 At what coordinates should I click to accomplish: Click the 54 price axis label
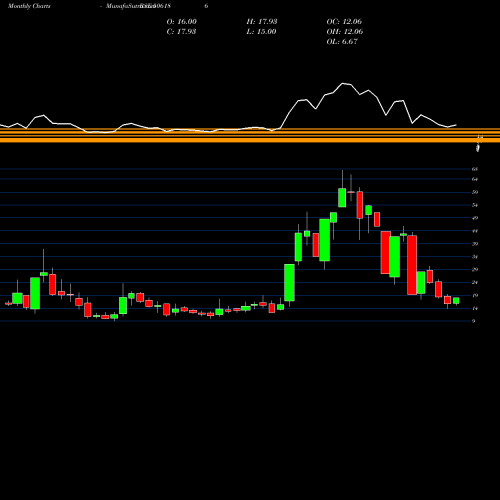coord(475,205)
